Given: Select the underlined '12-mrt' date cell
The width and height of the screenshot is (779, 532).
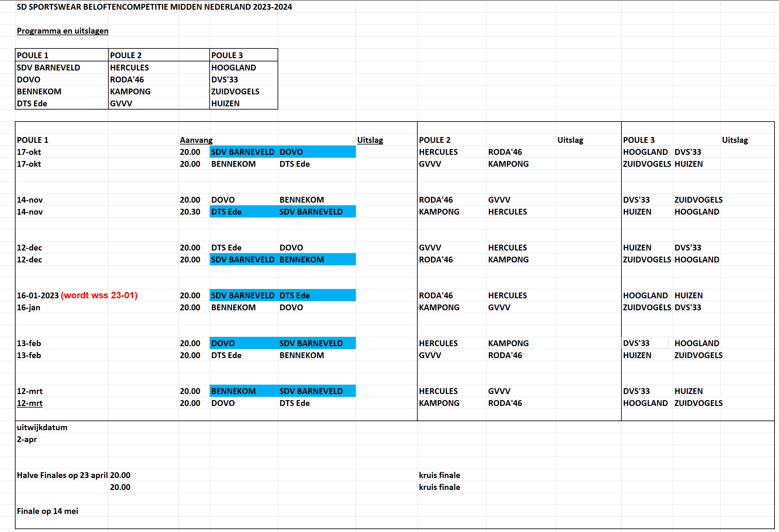Looking at the screenshot, I should tap(29, 403).
